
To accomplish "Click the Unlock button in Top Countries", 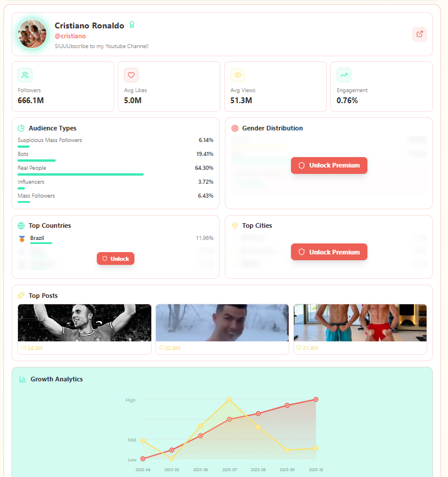I will click(115, 258).
